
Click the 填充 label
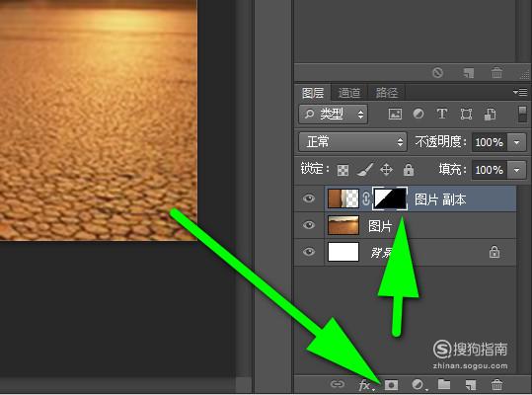(x=453, y=169)
